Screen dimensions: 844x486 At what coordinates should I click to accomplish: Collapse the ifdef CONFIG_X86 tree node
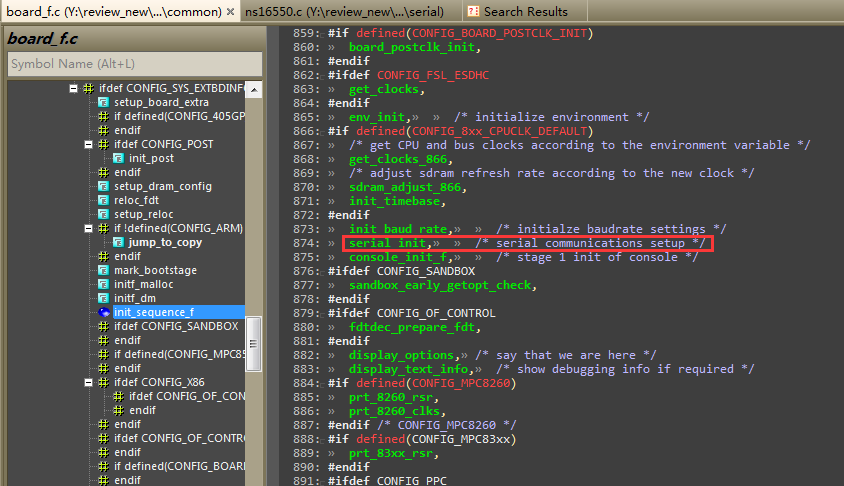tap(89, 382)
